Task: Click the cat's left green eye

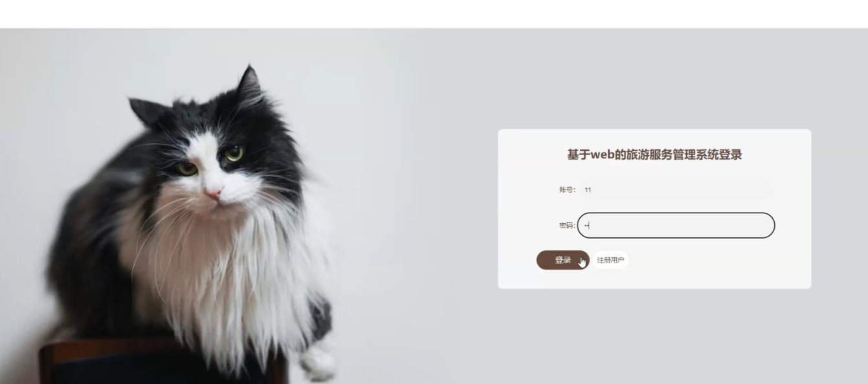Action: click(188, 169)
